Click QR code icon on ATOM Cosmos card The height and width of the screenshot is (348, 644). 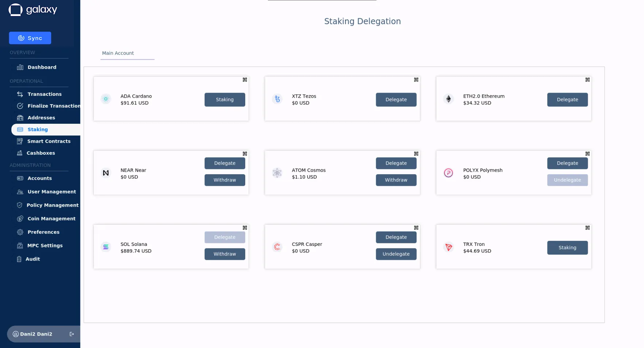click(416, 154)
